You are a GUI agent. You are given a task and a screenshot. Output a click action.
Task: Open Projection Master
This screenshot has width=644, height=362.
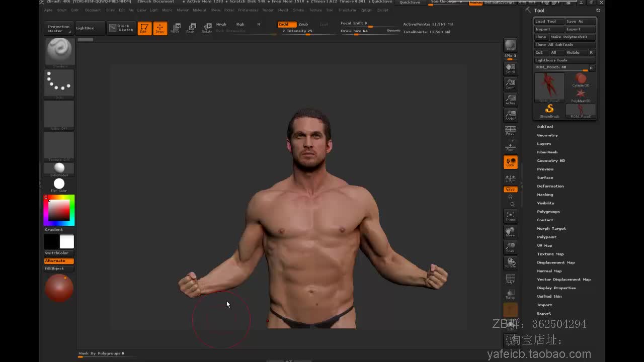pos(58,28)
